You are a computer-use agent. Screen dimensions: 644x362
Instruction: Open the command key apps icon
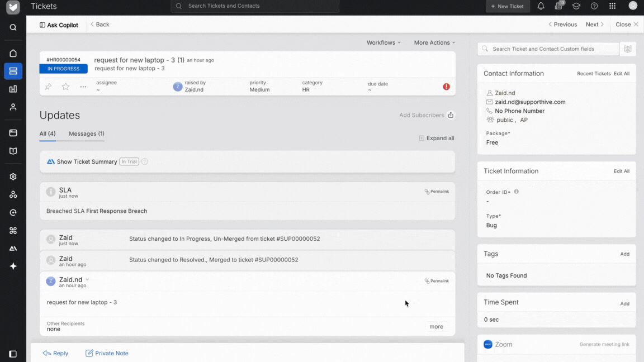pyautogui.click(x=13, y=231)
